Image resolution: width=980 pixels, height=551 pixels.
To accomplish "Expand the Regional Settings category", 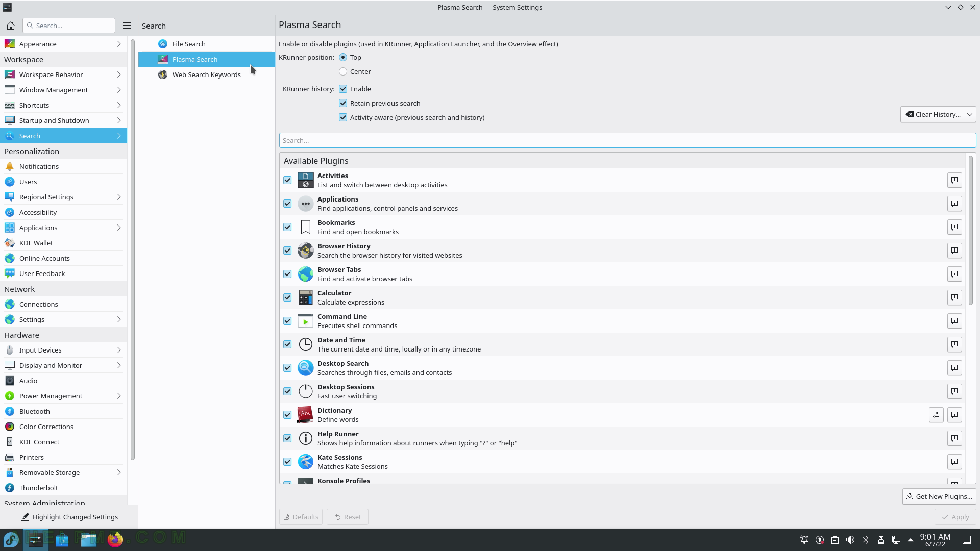I will click(x=63, y=197).
